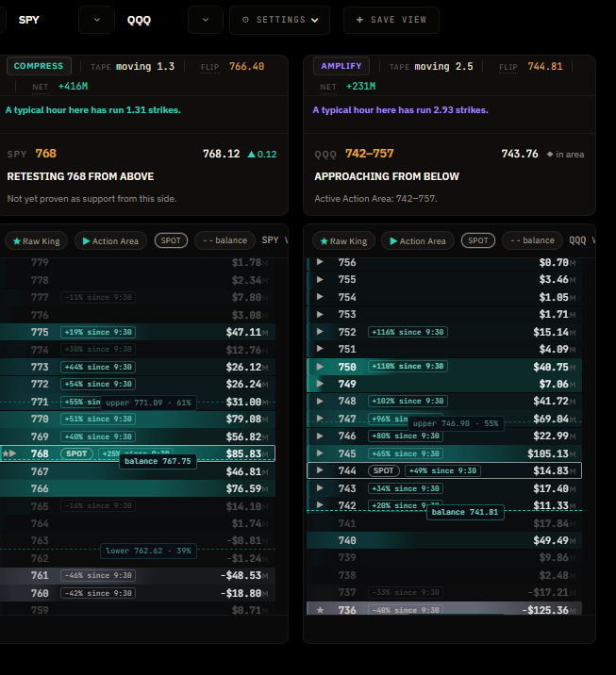
Task: Click the Save View button
Action: coord(391,20)
